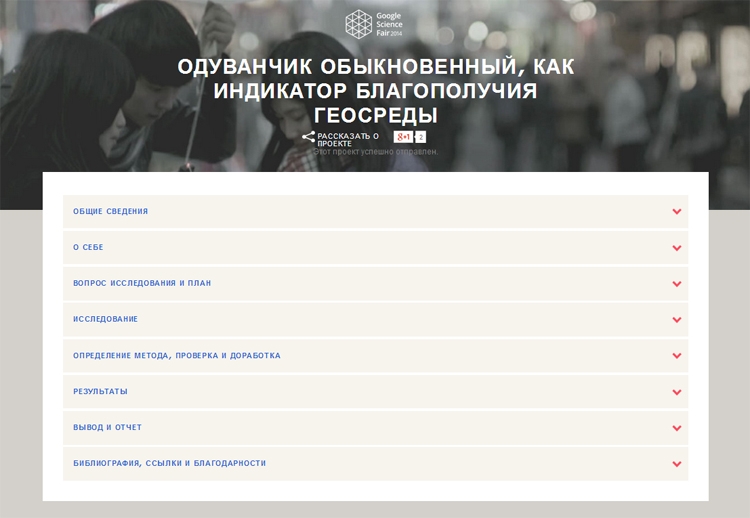
Task: Open the Общие сведения section title
Action: tap(110, 212)
